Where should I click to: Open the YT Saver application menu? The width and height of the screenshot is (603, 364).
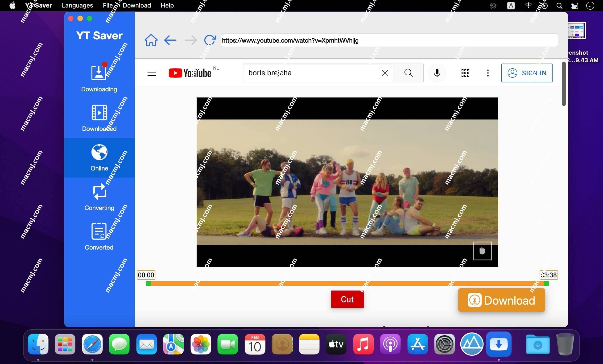click(x=39, y=5)
